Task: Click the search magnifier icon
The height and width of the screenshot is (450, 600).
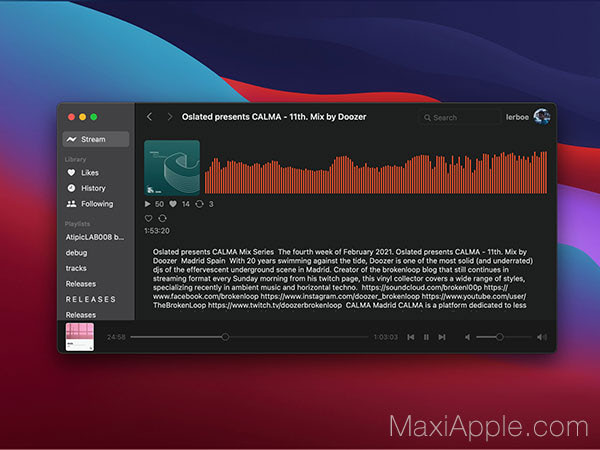Action: tap(427, 117)
